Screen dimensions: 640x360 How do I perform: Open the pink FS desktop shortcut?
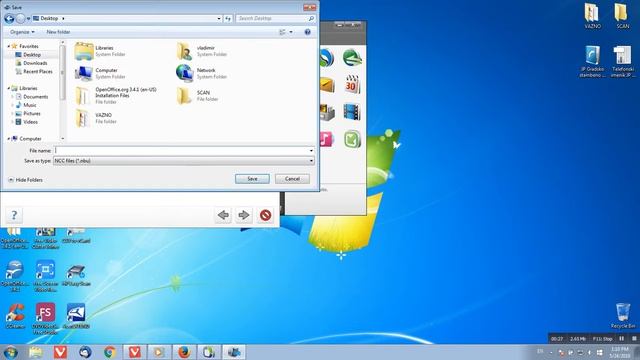coord(45,318)
